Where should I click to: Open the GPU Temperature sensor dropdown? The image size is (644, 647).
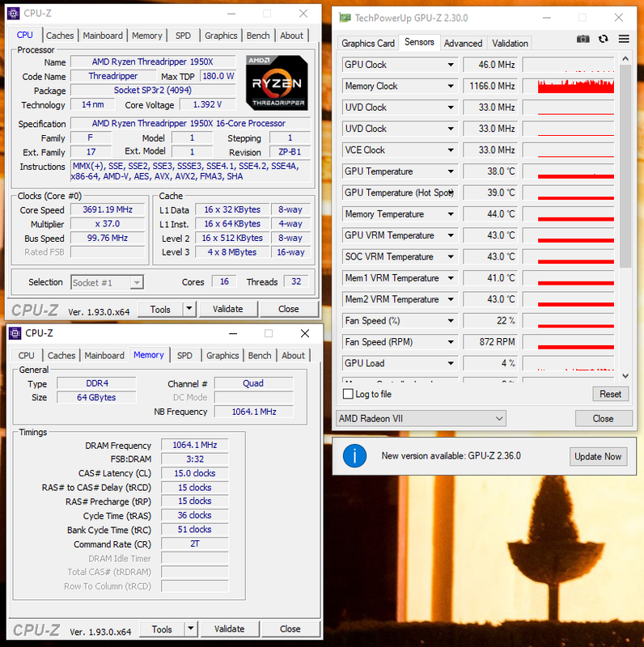tap(451, 171)
